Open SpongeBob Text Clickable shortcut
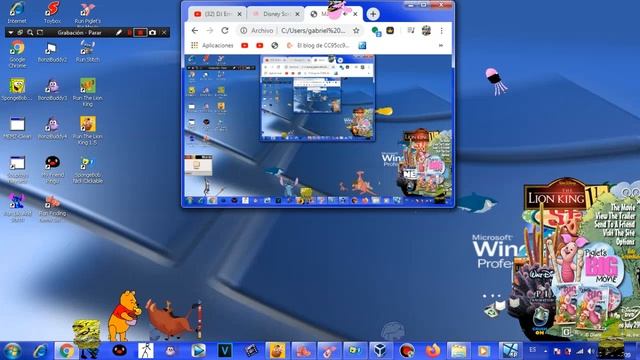Image resolution: width=640 pixels, height=360 pixels. (87, 170)
